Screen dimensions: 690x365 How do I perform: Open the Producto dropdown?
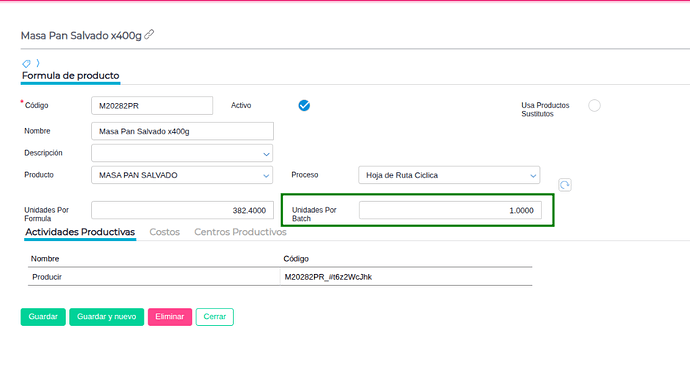266,176
